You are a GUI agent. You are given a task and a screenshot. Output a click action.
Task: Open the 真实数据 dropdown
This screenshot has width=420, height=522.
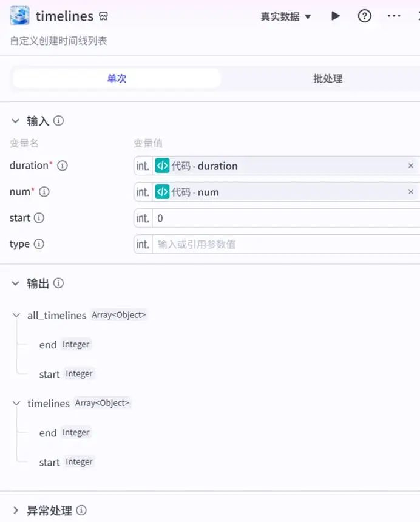click(285, 16)
